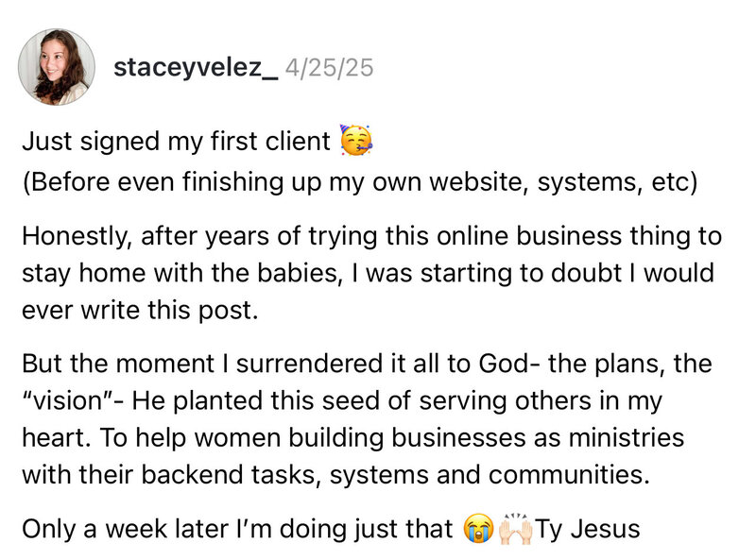The width and height of the screenshot is (756, 560).
Task: Click the line 'ever write this post.'
Action: [x=140, y=310]
